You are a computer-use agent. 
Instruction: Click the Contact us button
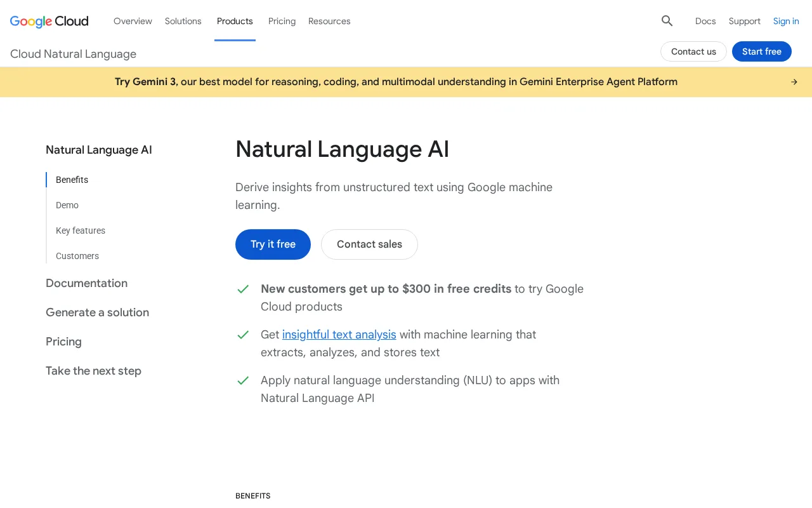click(x=693, y=51)
